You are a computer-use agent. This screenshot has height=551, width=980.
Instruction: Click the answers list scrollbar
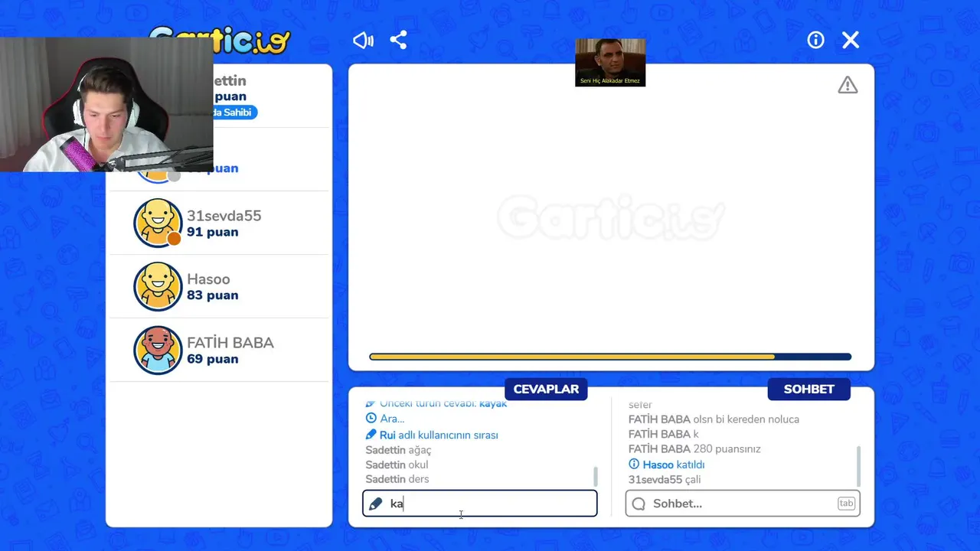pyautogui.click(x=596, y=476)
